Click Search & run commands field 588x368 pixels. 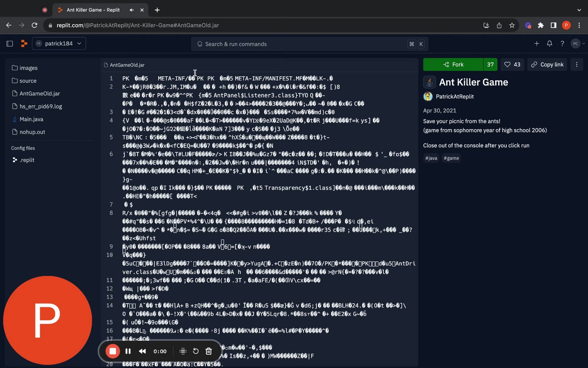[x=310, y=44]
